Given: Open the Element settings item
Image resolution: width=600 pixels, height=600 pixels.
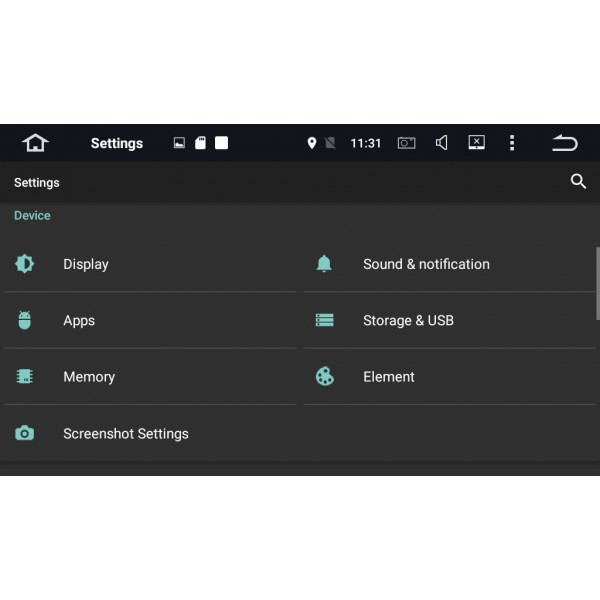Looking at the screenshot, I should [x=389, y=377].
